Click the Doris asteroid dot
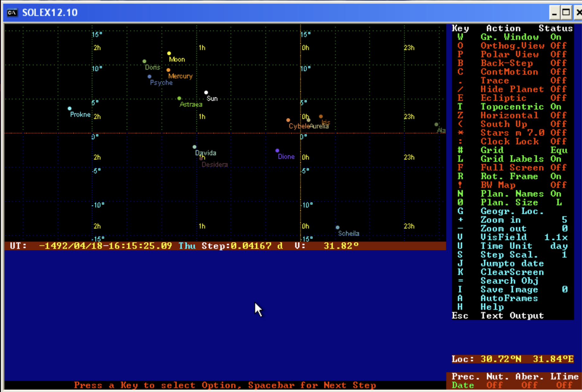582x392 pixels. (x=144, y=61)
